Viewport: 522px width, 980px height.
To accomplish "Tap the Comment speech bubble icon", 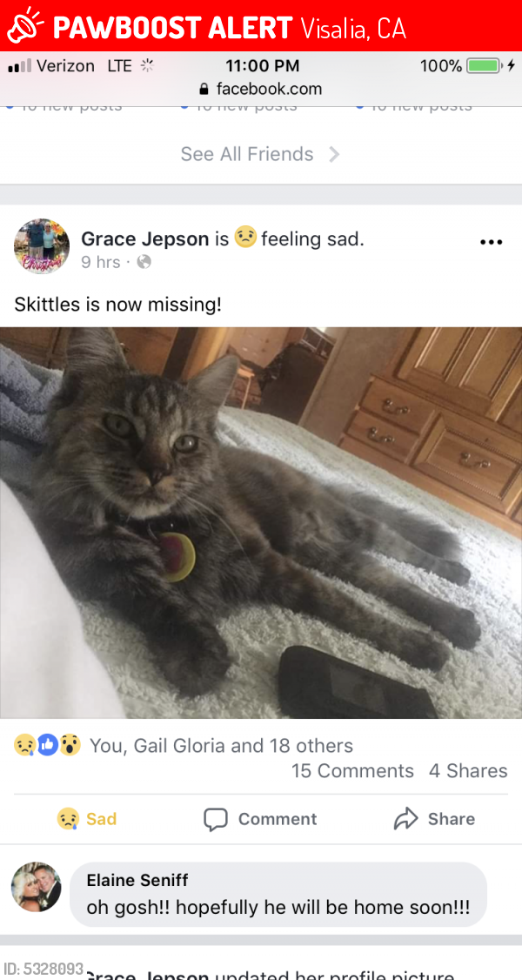I will [x=216, y=819].
